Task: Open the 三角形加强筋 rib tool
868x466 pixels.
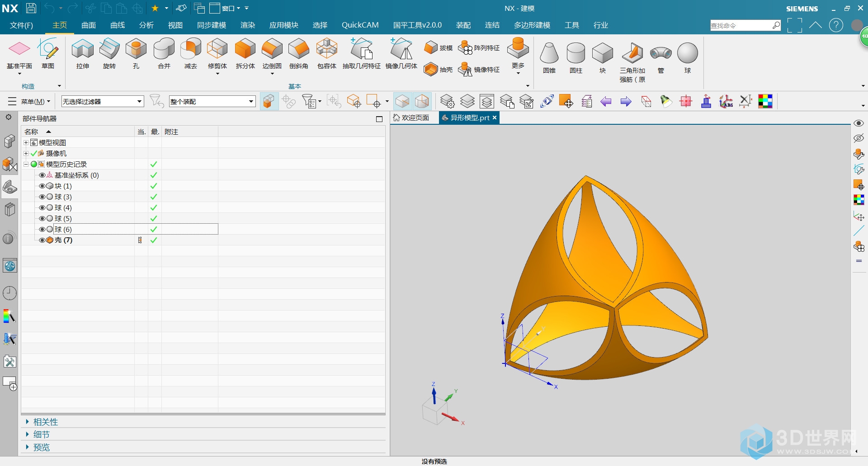Action: pyautogui.click(x=632, y=62)
